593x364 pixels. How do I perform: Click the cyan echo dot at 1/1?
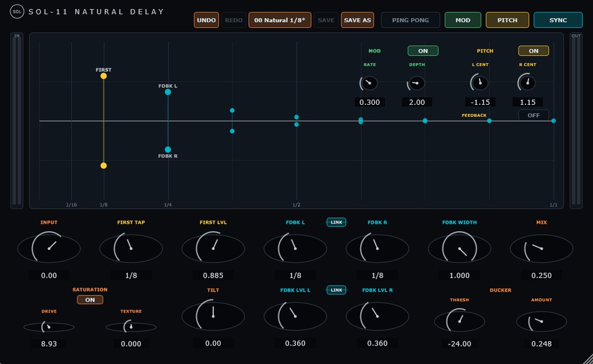point(553,121)
